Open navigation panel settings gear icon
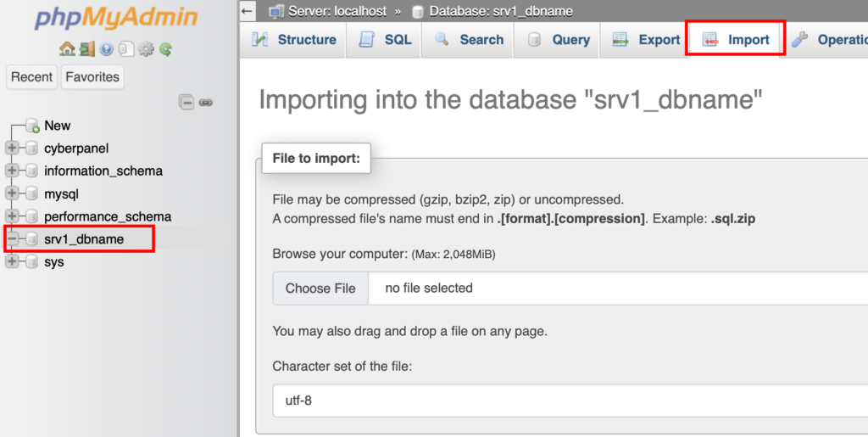Screen dimensions: 868x437 tap(146, 48)
